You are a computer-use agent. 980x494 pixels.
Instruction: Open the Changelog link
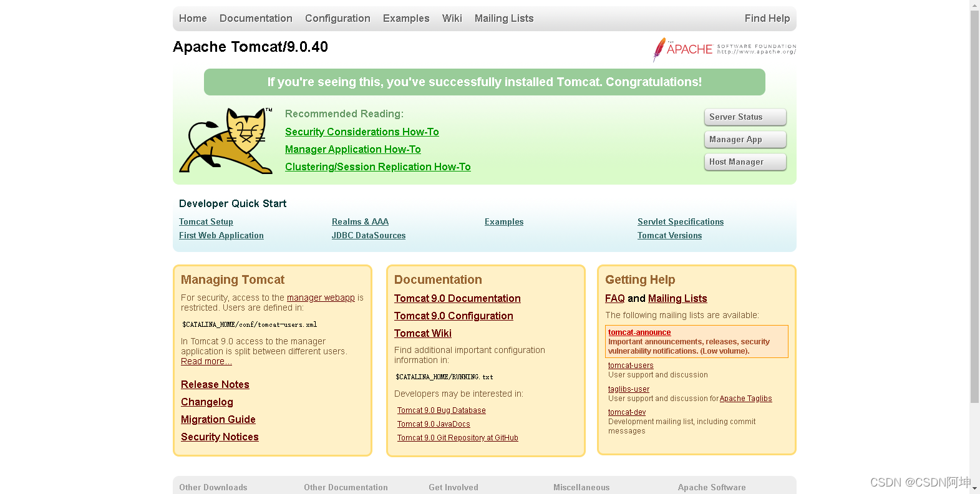pyautogui.click(x=207, y=402)
